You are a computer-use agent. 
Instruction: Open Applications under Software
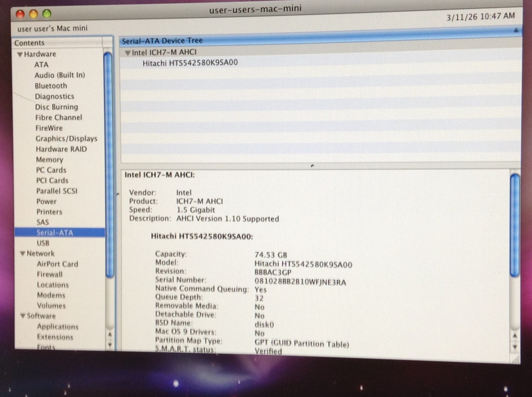(58, 327)
